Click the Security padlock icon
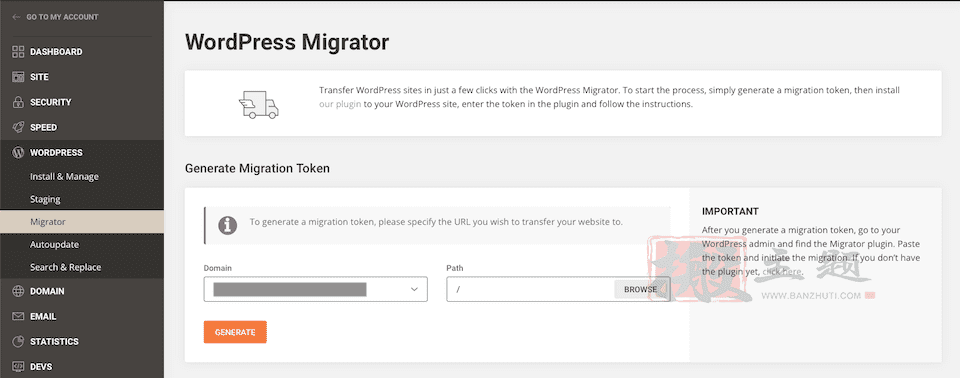 coord(18,102)
